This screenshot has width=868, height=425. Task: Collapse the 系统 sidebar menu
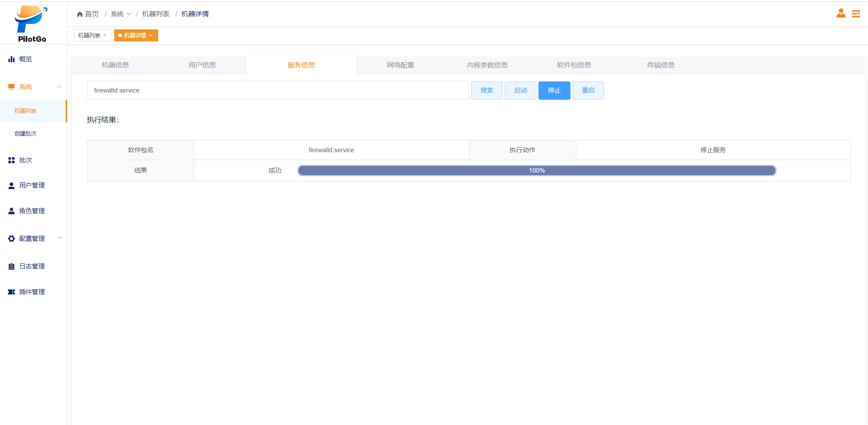pos(59,87)
